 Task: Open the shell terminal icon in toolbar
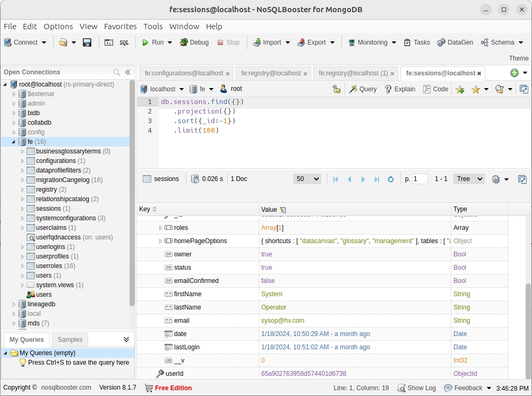(109, 42)
